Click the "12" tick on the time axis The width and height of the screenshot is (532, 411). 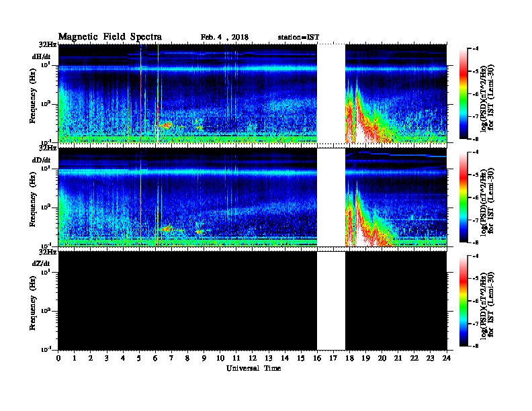(x=253, y=358)
